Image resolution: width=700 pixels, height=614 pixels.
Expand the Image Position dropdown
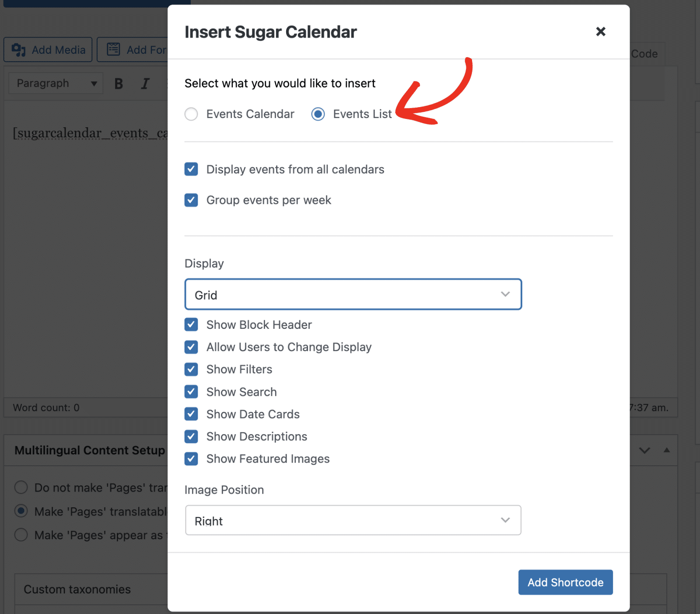pos(353,520)
